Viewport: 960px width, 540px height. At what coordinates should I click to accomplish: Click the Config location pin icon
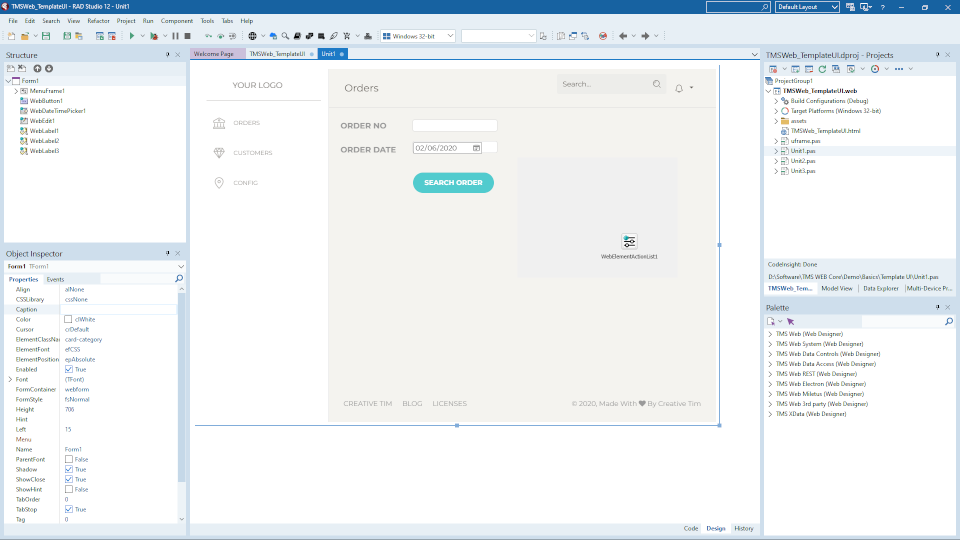click(219, 182)
